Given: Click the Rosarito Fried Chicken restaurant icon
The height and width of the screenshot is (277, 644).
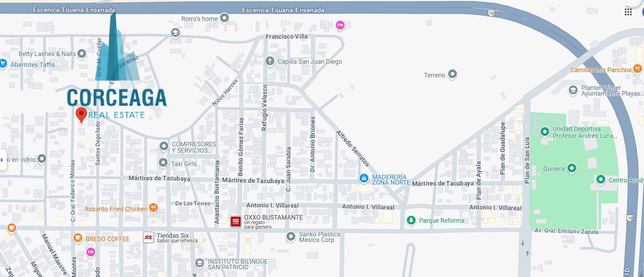Looking at the screenshot, I should (x=153, y=208).
